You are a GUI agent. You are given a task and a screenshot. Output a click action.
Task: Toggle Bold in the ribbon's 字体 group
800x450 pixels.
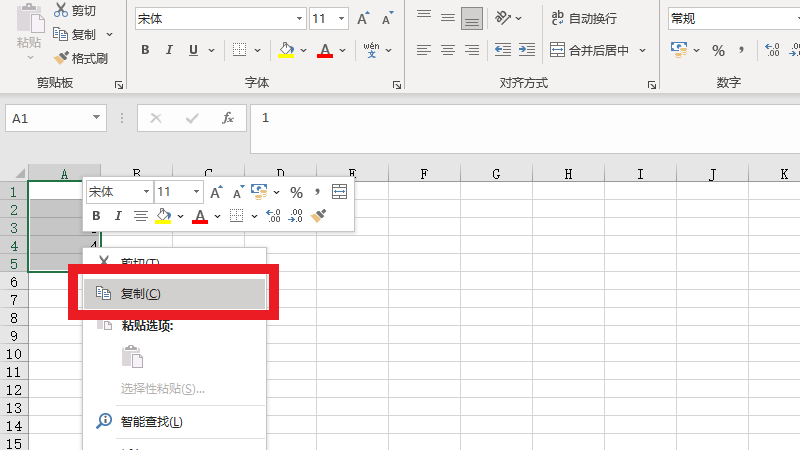[146, 50]
